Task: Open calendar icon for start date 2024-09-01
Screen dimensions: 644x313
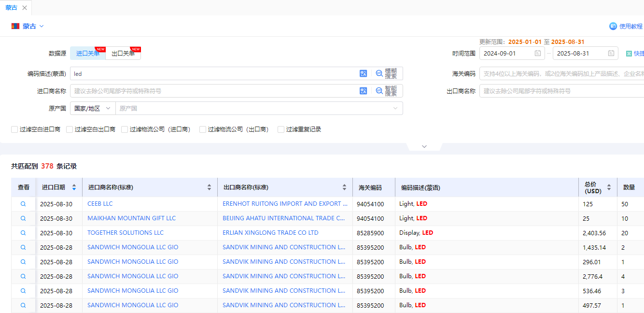Action: 538,54
